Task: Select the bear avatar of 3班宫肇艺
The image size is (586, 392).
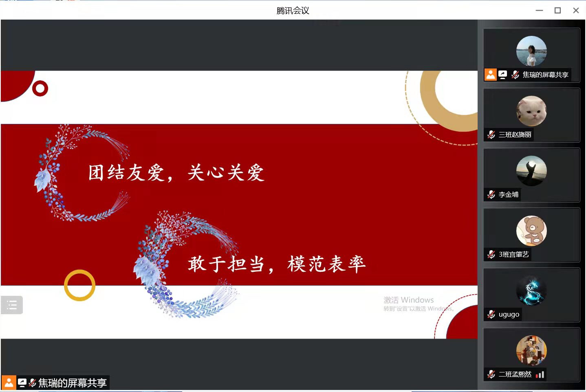Action: pos(531,231)
